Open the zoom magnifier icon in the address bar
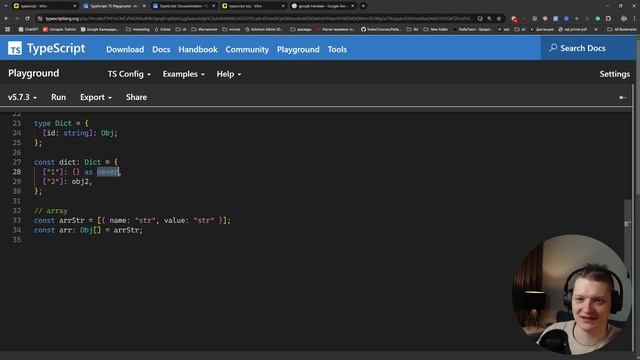Image resolution: width=640 pixels, height=360 pixels. click(489, 19)
